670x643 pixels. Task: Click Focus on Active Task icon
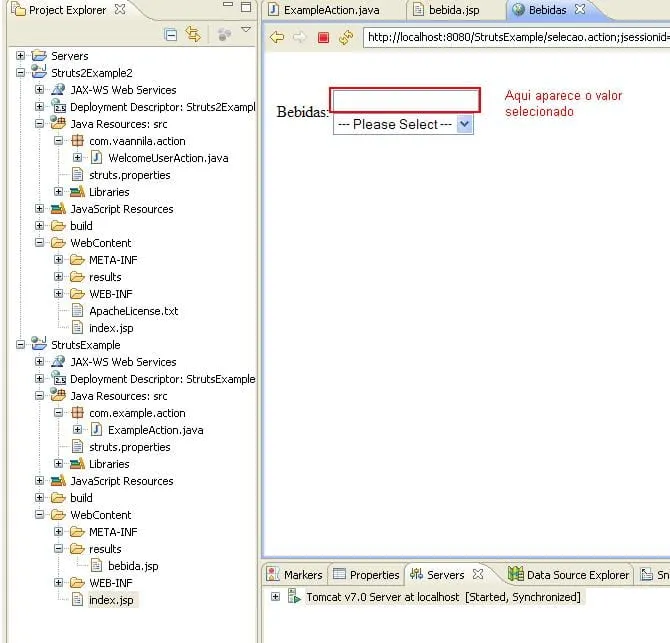[224, 34]
